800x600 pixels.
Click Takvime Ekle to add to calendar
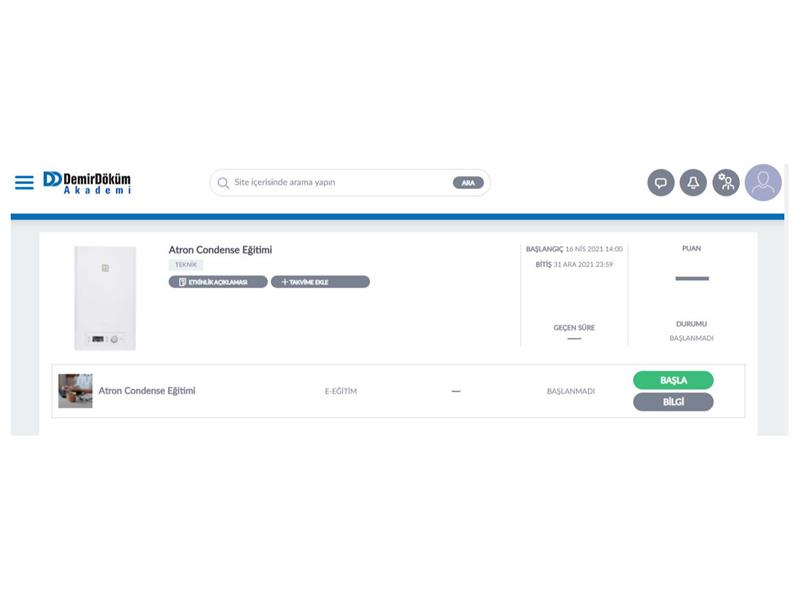[320, 282]
